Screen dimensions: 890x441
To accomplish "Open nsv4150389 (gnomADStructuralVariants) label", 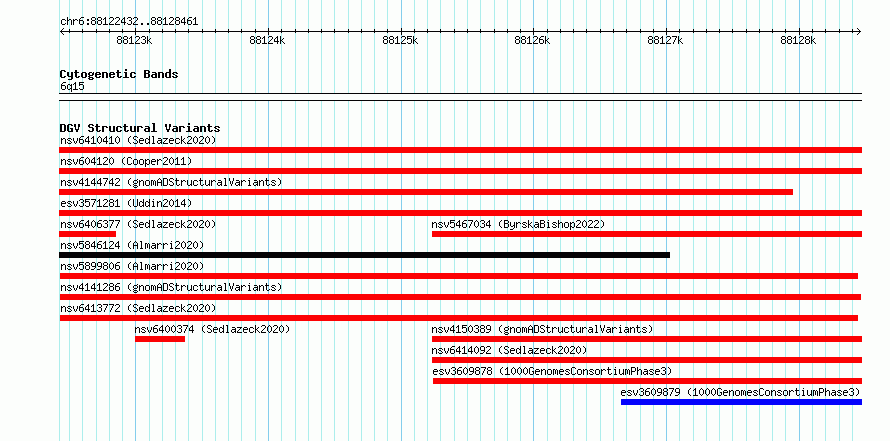I will [x=542, y=329].
